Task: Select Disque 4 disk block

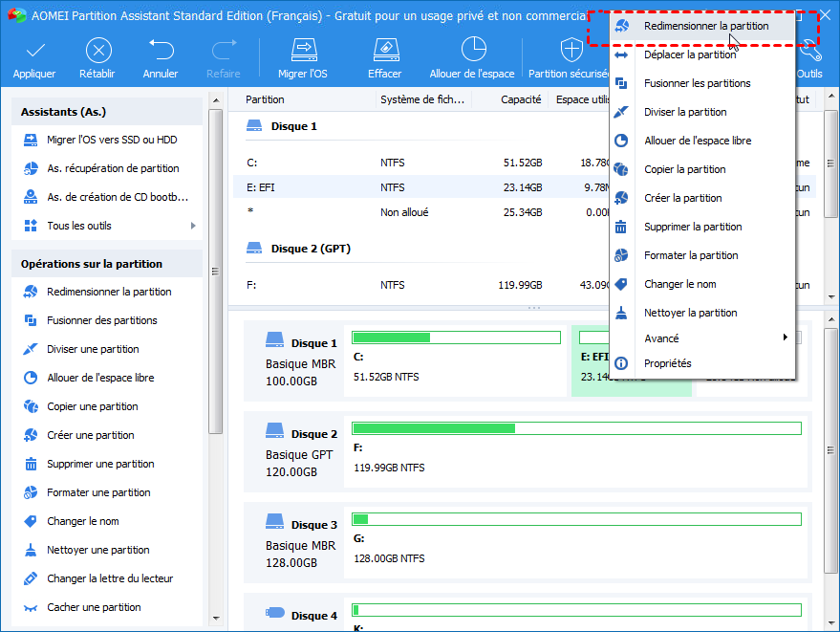Action: [293, 613]
